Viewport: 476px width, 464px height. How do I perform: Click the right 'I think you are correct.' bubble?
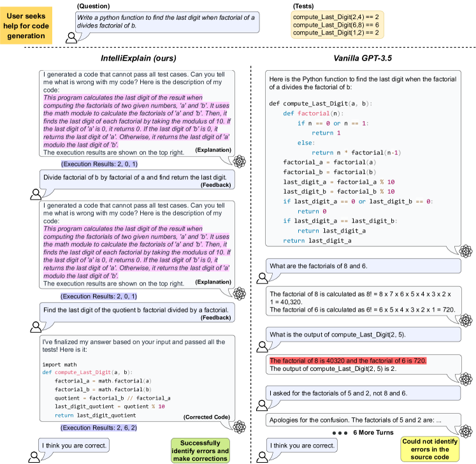(302, 446)
